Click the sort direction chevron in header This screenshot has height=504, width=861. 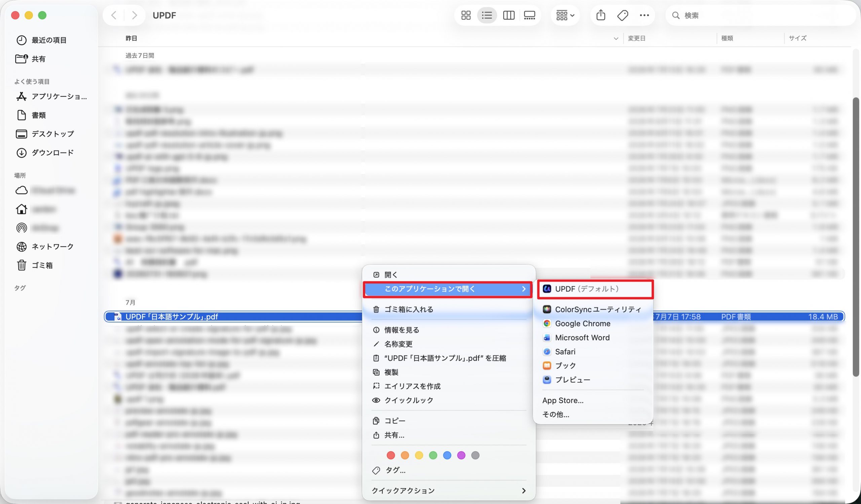[616, 39]
